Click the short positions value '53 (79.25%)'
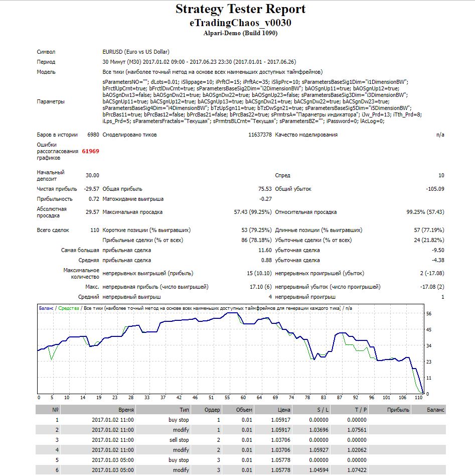Image resolution: width=475 pixels, height=476 pixels. [x=257, y=230]
